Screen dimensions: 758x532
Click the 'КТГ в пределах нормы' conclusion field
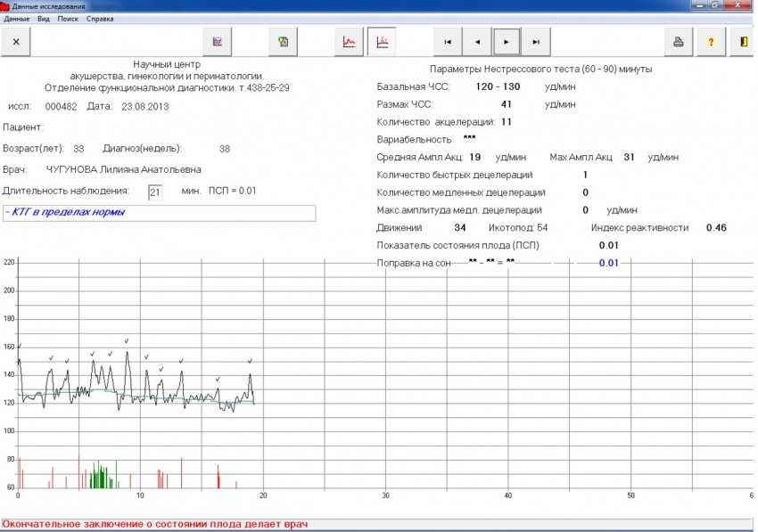coord(159,213)
